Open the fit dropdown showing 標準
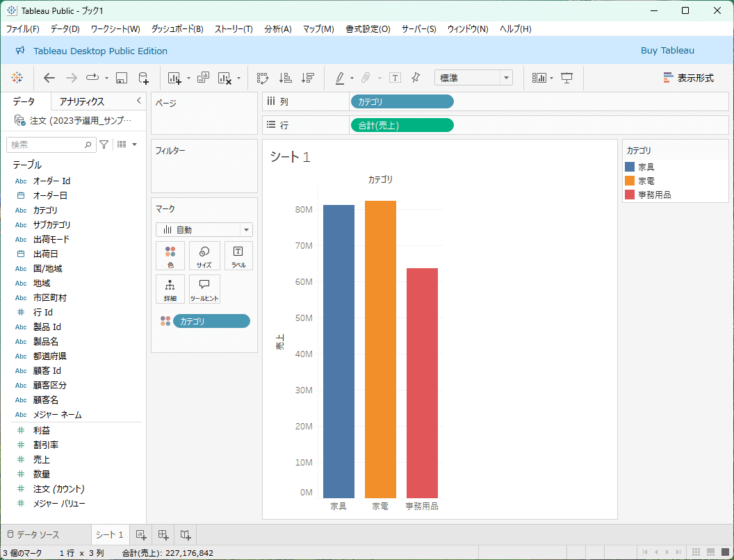 point(473,77)
